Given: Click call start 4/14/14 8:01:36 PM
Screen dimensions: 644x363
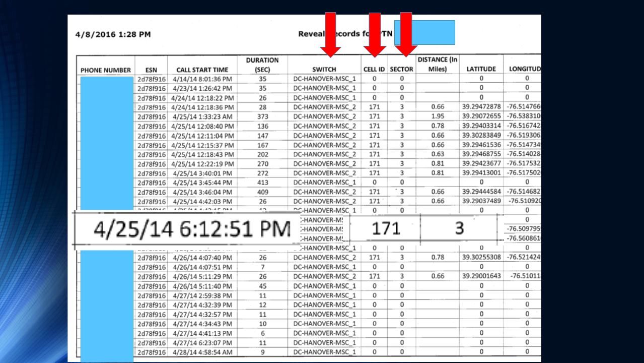Looking at the screenshot, I should pos(202,79).
